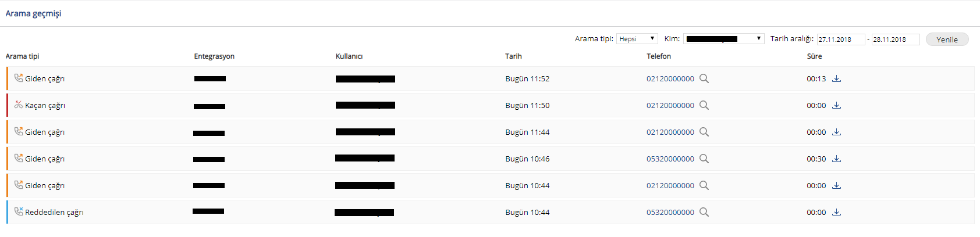Click the outgoing call icon in first row
Image resolution: width=980 pixels, height=237 pixels.
pyautogui.click(x=19, y=78)
